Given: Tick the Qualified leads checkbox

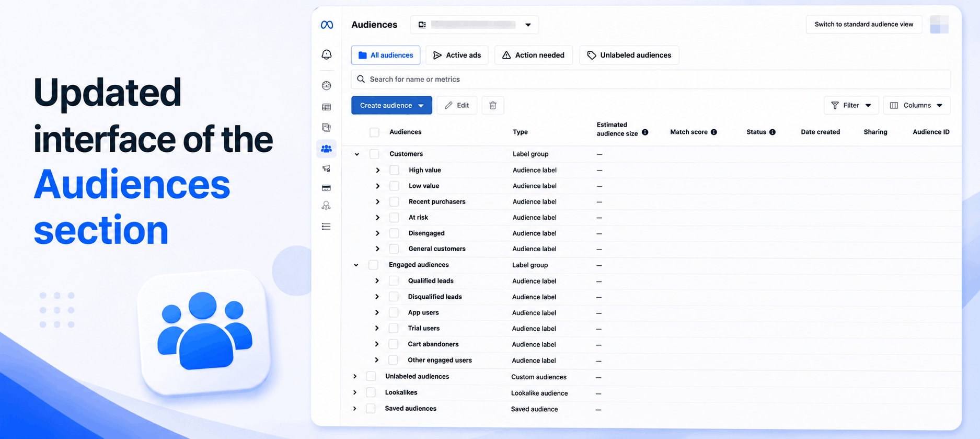Looking at the screenshot, I should (x=394, y=281).
